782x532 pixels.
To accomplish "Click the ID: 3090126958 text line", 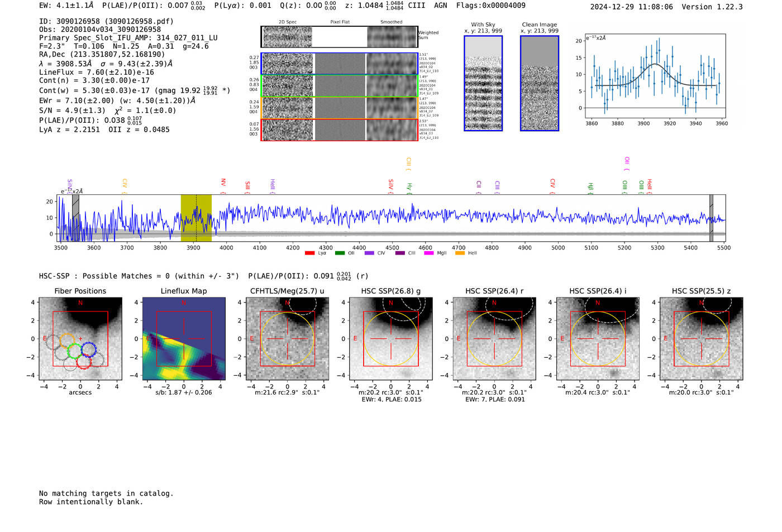I will (x=106, y=21).
